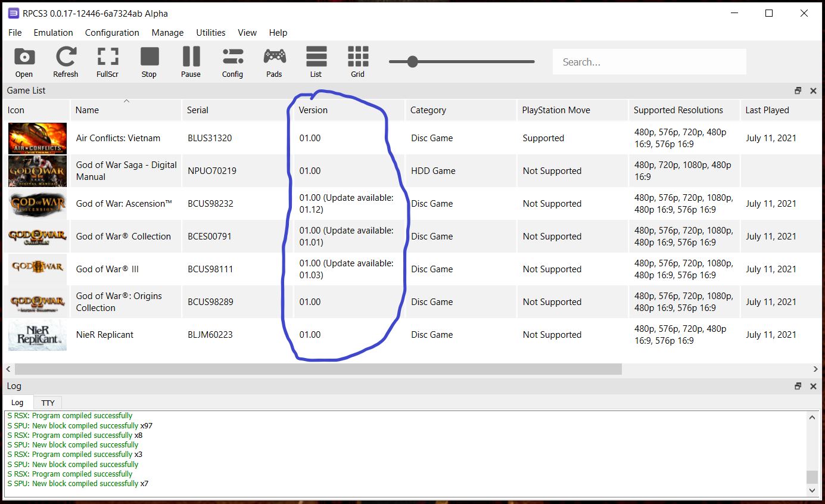825x504 pixels.
Task: Open the Emulation menu
Action: coord(53,33)
